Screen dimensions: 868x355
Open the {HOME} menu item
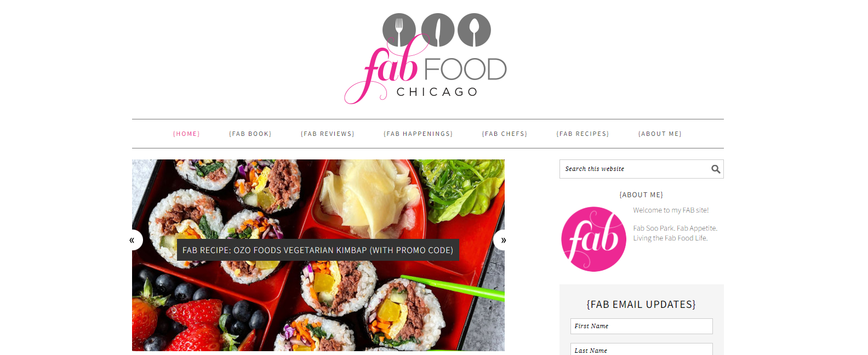[x=186, y=134]
